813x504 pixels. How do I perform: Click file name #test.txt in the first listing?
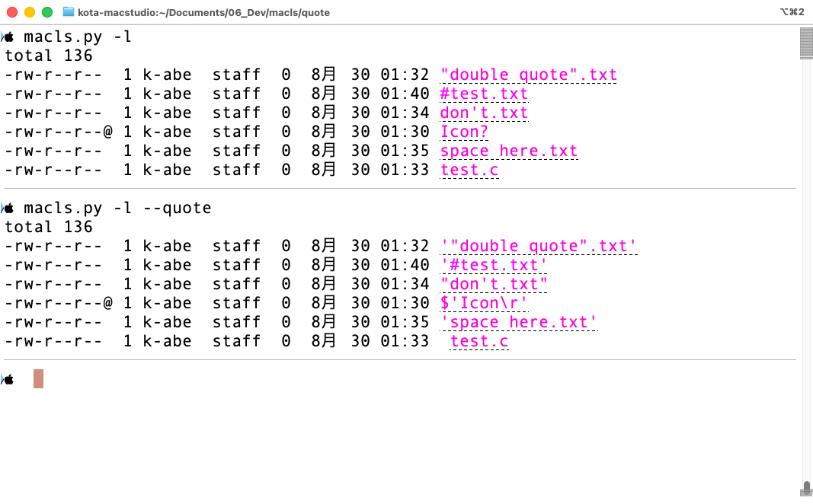click(485, 94)
